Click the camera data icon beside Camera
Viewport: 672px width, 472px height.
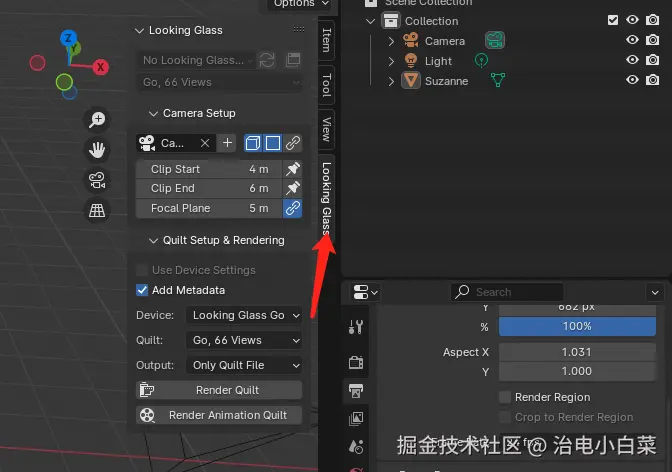pyautogui.click(x=495, y=41)
